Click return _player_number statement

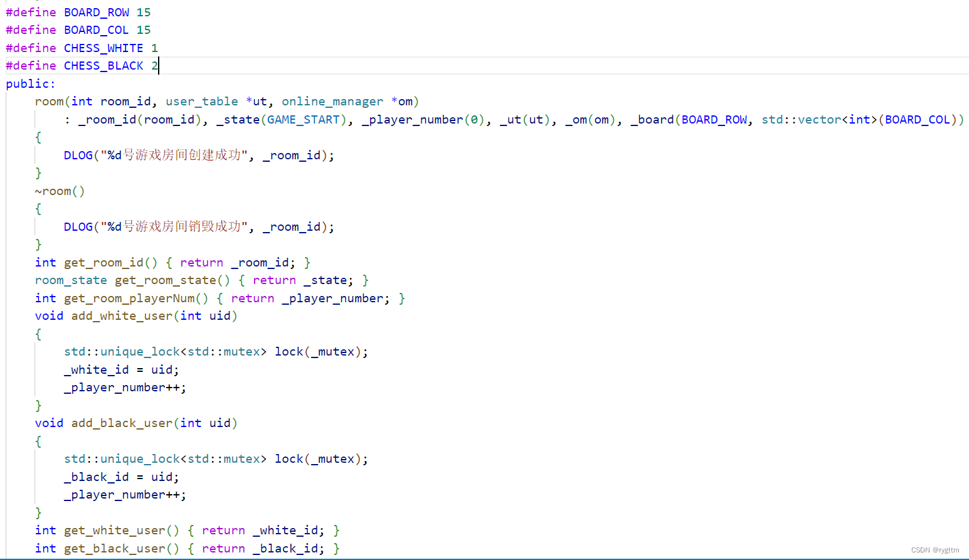[310, 298]
